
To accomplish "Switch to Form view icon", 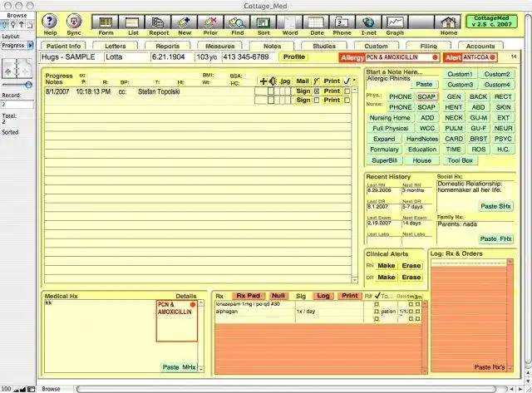I will (106, 22).
